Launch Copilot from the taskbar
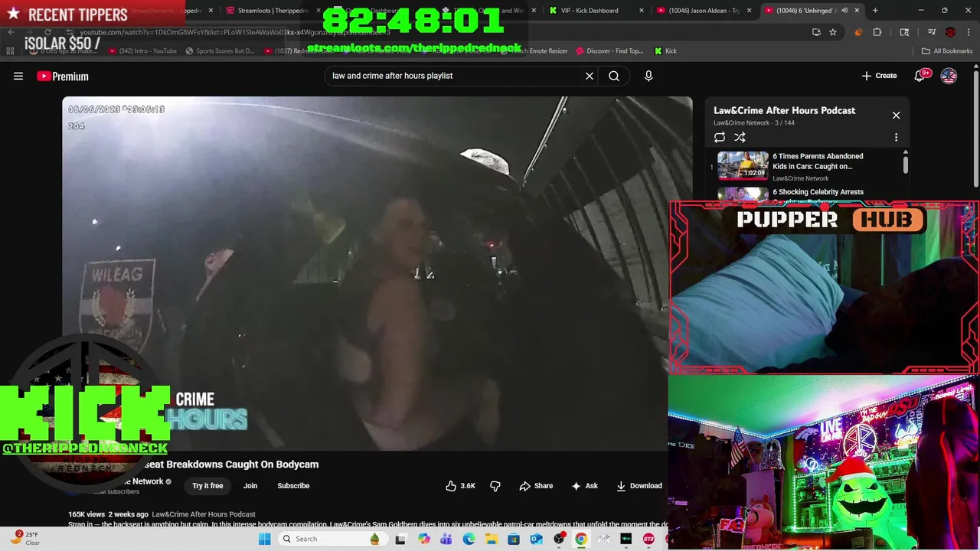 (424, 539)
